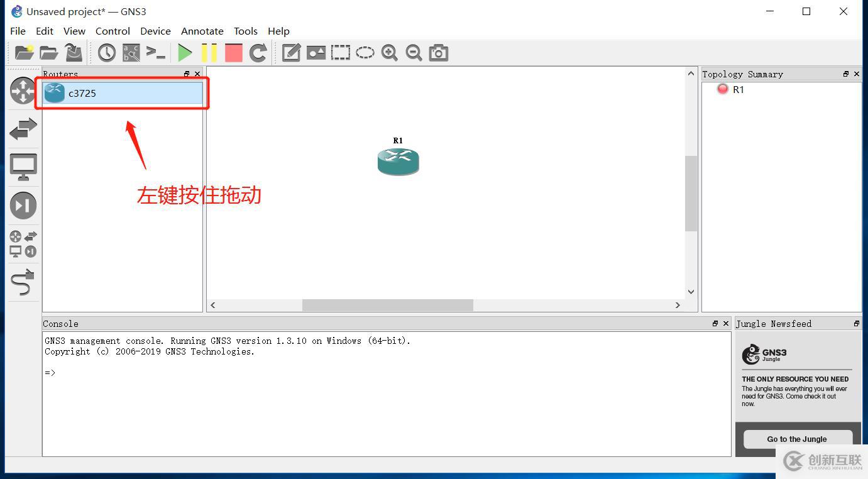Browse routers in device sidebar

tap(23, 91)
